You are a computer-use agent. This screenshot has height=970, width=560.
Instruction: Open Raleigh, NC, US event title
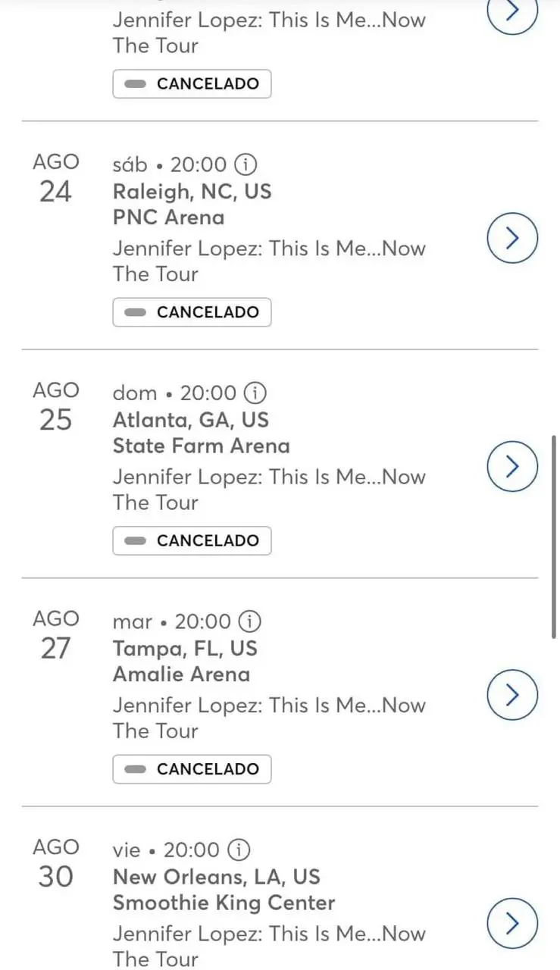click(x=192, y=192)
